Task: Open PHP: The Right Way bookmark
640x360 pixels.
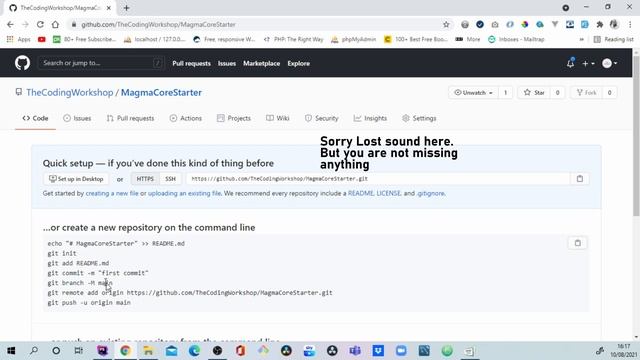Action: click(293, 39)
